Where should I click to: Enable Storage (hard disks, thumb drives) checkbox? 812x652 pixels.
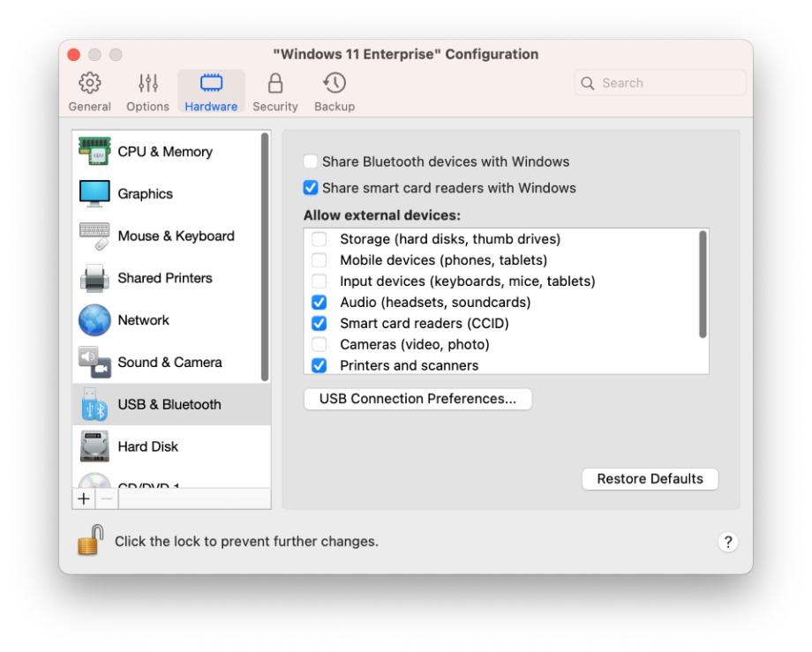click(320, 239)
